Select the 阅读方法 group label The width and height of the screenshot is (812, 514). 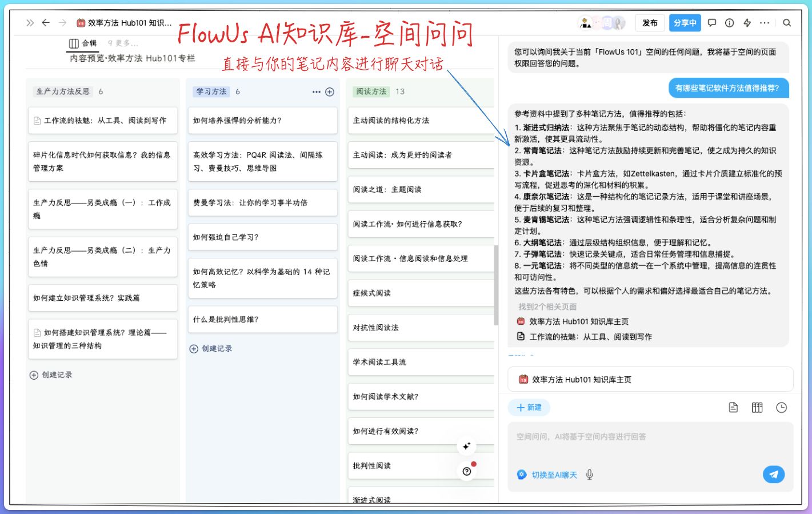point(371,91)
